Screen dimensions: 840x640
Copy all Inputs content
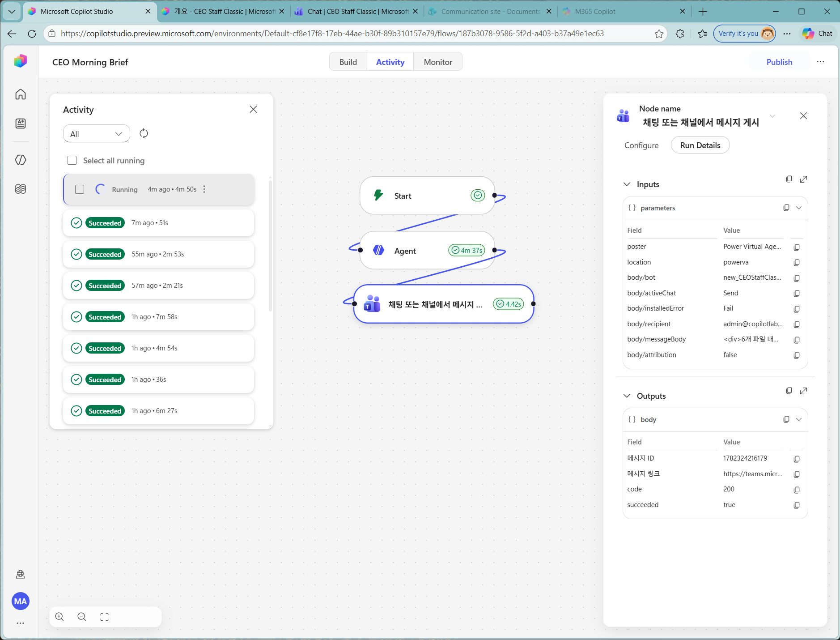(x=789, y=179)
